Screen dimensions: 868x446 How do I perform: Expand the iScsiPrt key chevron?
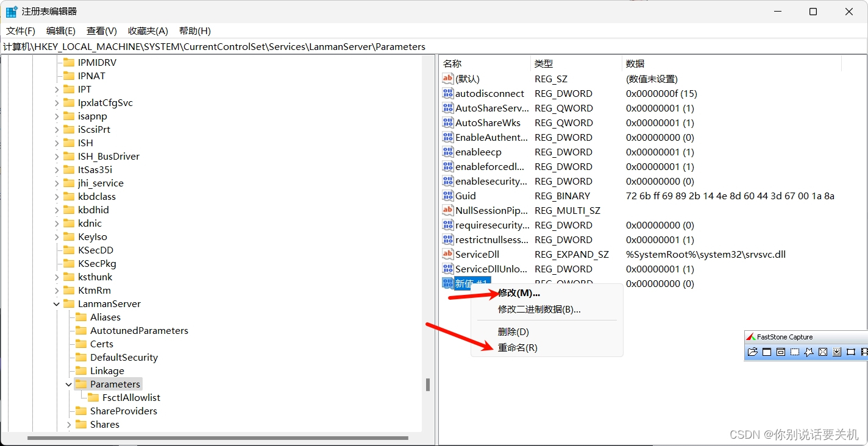point(57,129)
